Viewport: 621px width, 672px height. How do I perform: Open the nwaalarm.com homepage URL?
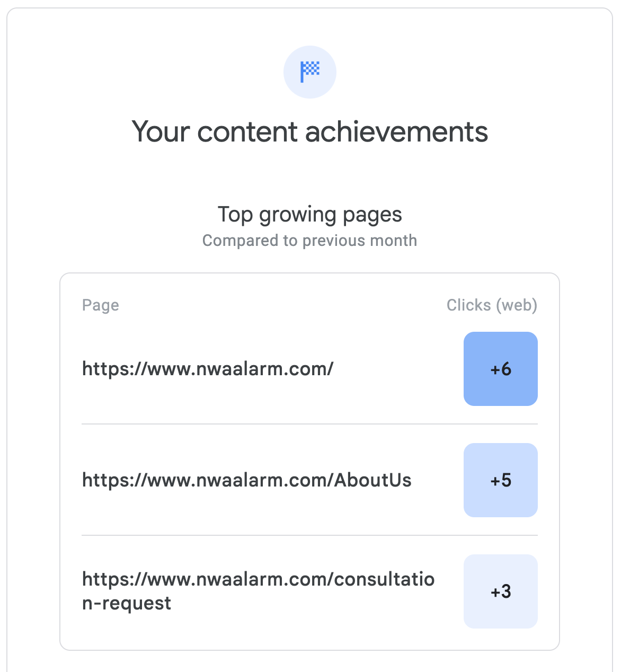[x=208, y=369]
